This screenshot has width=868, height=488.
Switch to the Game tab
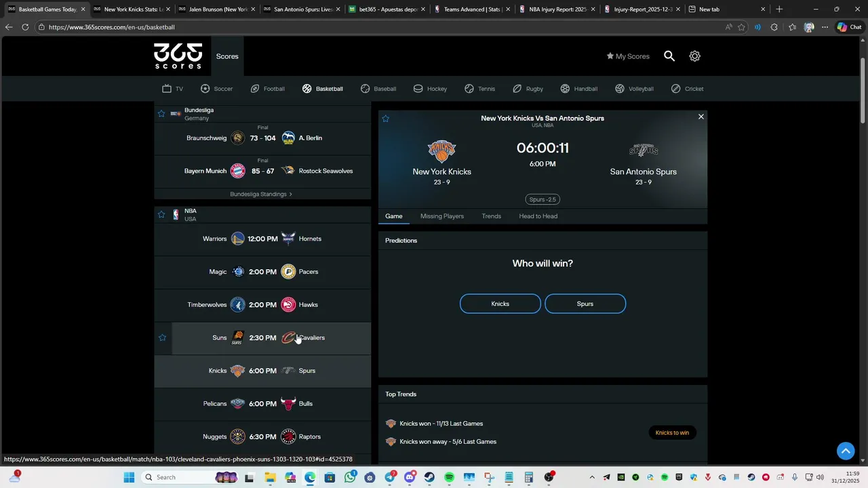pyautogui.click(x=394, y=216)
